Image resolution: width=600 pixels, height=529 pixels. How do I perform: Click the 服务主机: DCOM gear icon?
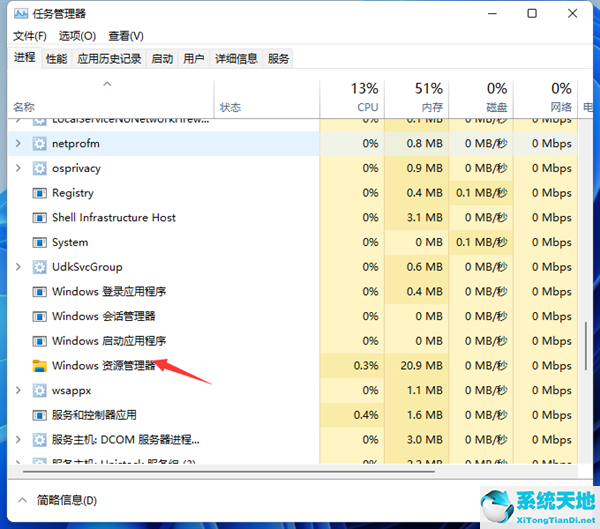point(39,440)
